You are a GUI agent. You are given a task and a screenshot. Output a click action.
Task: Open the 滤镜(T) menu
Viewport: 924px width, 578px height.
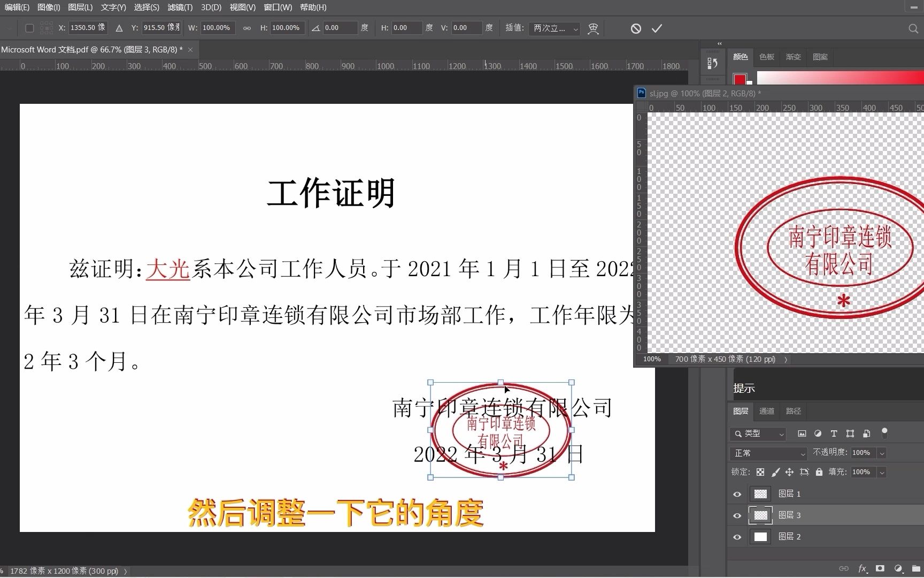180,7
